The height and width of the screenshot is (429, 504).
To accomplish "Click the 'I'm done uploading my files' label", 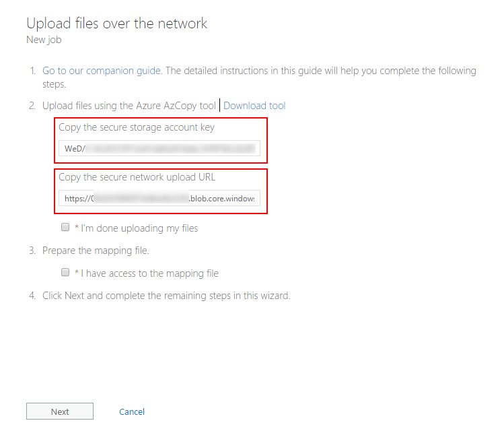I will tap(137, 228).
